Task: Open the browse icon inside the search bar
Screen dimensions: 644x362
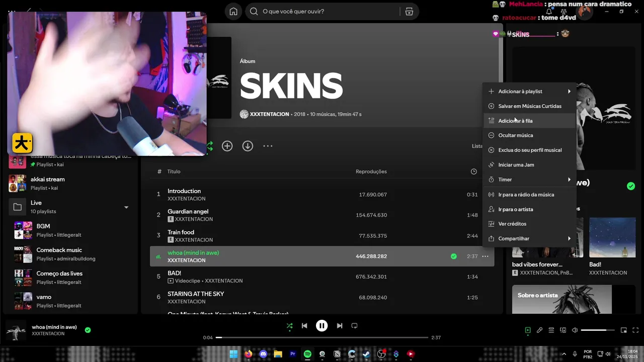Action: click(x=409, y=12)
